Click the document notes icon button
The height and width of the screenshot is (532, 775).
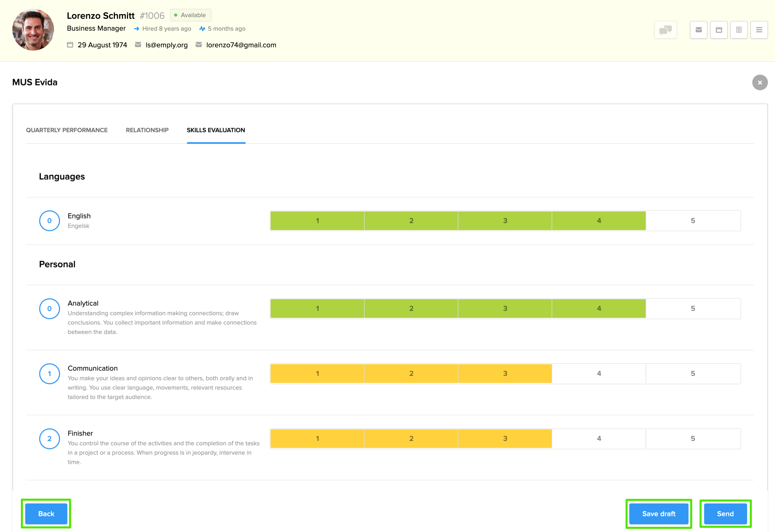point(739,30)
